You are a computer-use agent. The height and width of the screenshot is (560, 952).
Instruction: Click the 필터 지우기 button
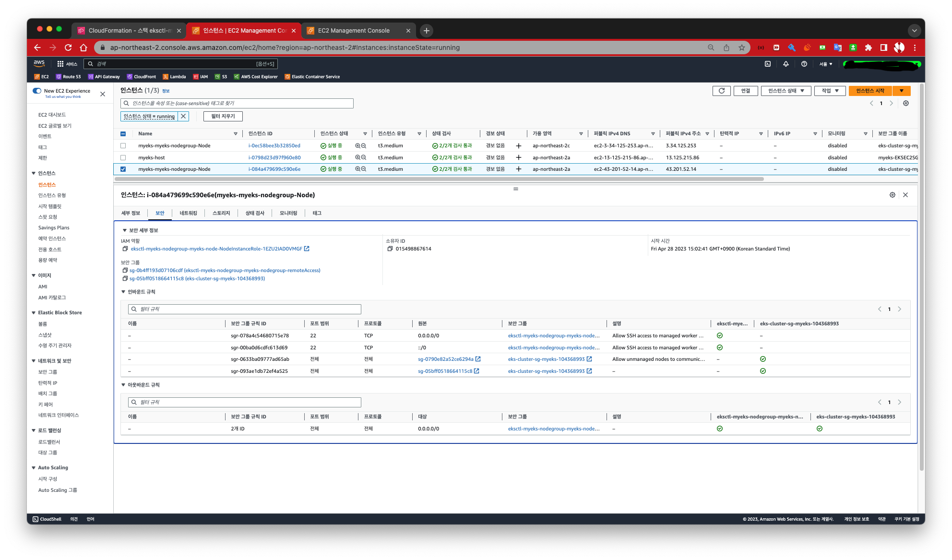(x=223, y=116)
